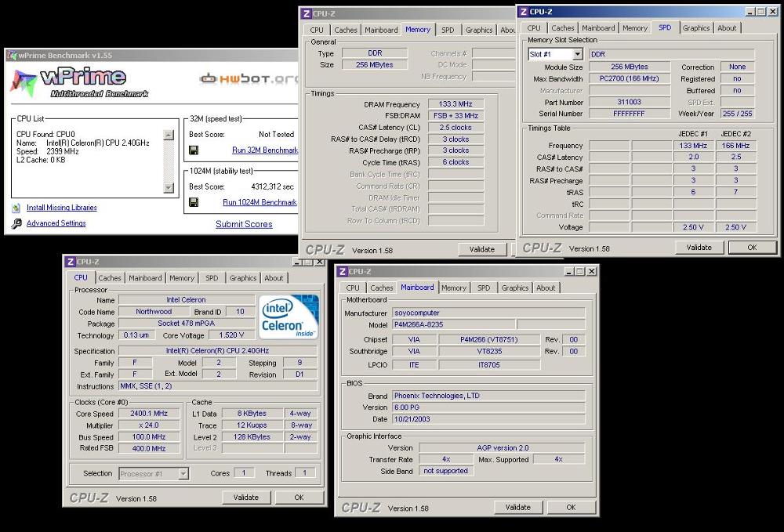Click the CPU List scrollbar down arrow
784x532 pixels.
[169, 188]
